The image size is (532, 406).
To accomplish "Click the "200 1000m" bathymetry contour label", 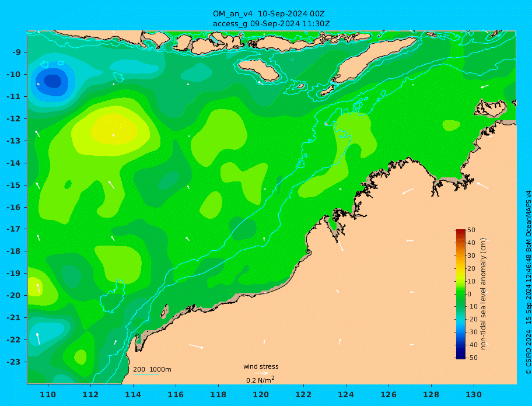I will click(x=152, y=369).
